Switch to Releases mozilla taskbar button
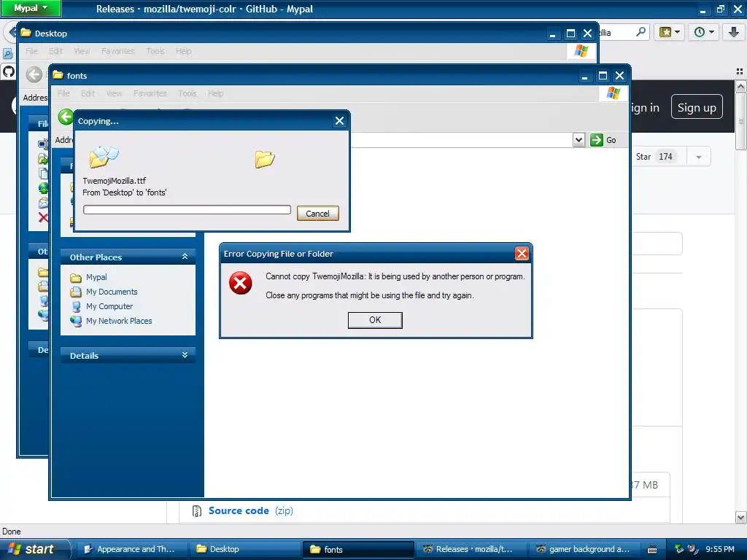The height and width of the screenshot is (560, 747). point(471,549)
